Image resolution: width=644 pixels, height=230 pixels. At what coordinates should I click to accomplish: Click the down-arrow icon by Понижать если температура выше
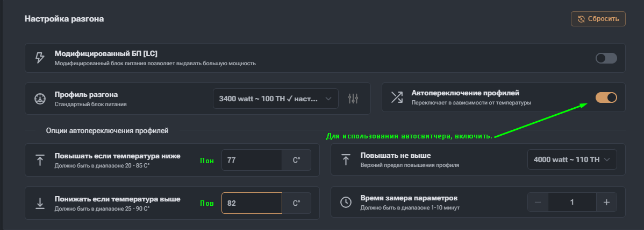[x=40, y=203]
